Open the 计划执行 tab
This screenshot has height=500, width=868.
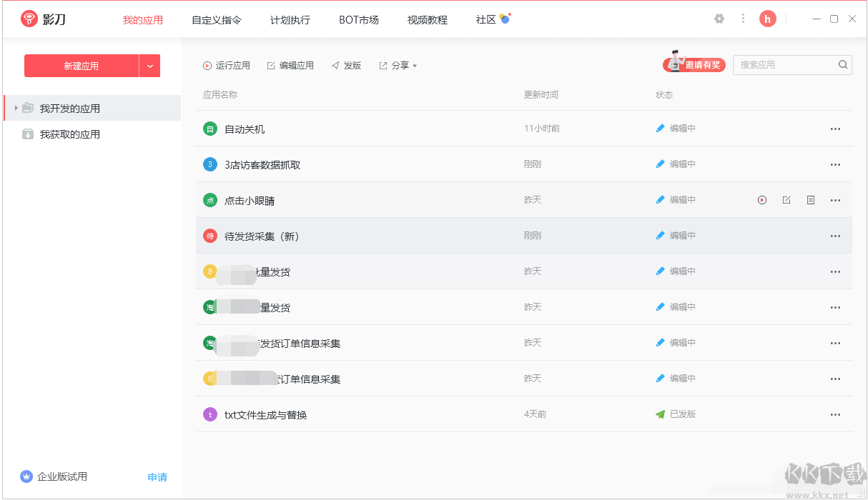pos(290,20)
